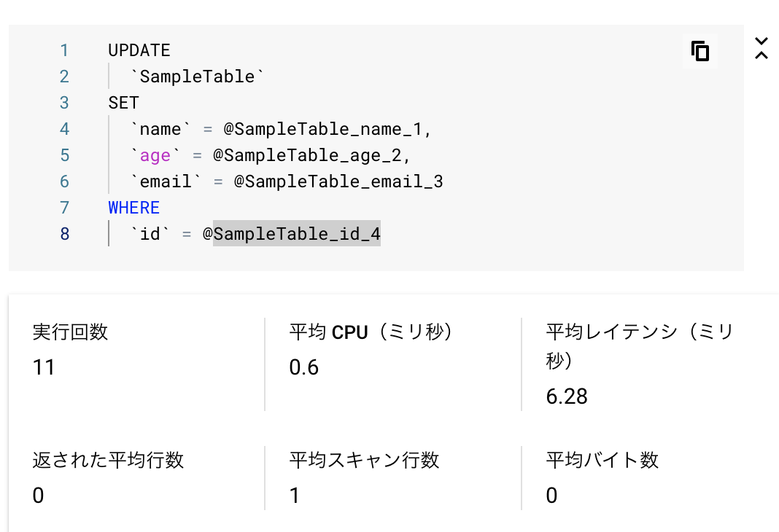Click the SET keyword on line 3
The height and width of the screenshot is (532, 779).
point(124,103)
